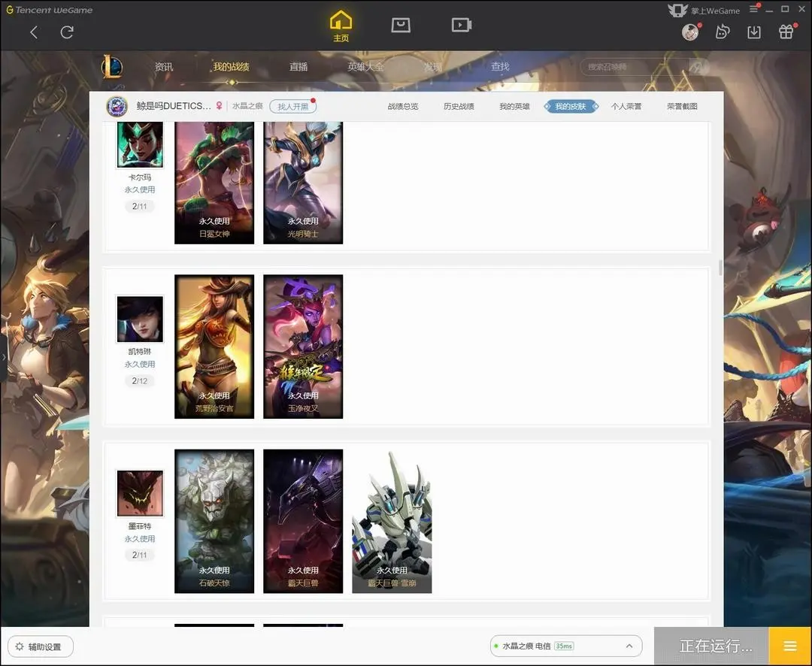The height and width of the screenshot is (666, 812).
Task: Open the store bag icon
Action: (x=401, y=25)
